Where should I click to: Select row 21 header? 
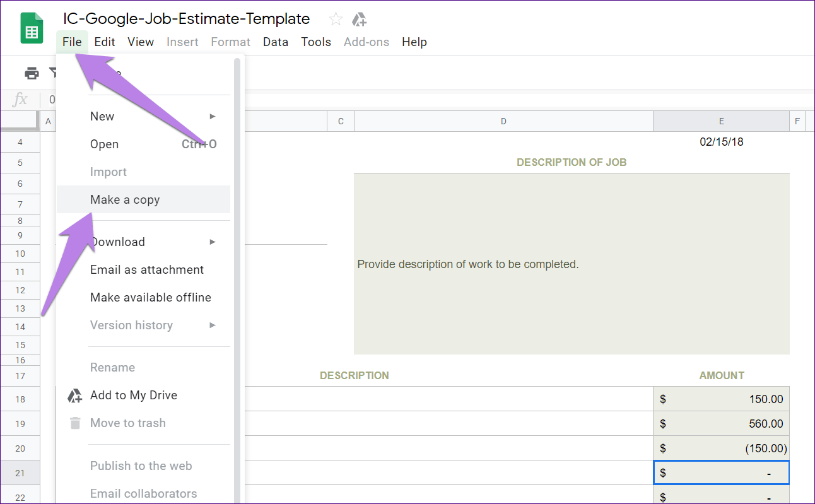[x=20, y=473]
